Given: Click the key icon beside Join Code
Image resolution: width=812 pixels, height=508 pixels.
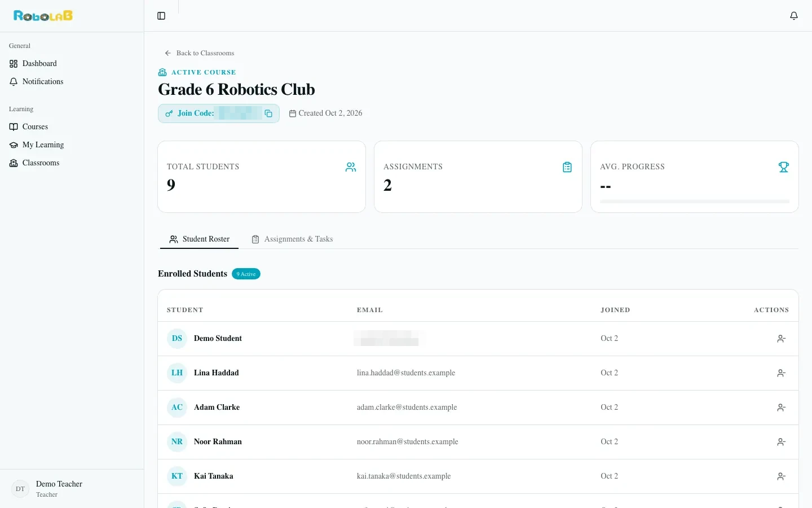Looking at the screenshot, I should click(169, 113).
